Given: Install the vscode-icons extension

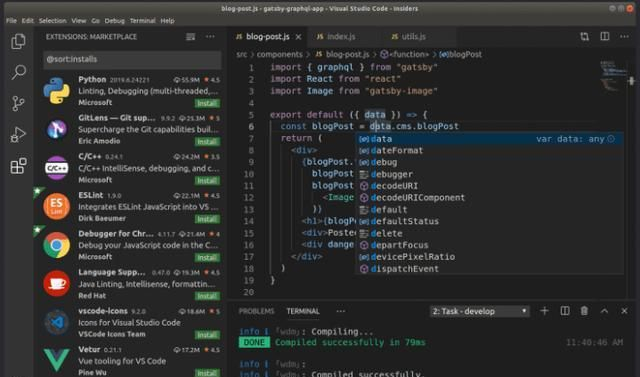Looking at the screenshot, I should tap(207, 335).
